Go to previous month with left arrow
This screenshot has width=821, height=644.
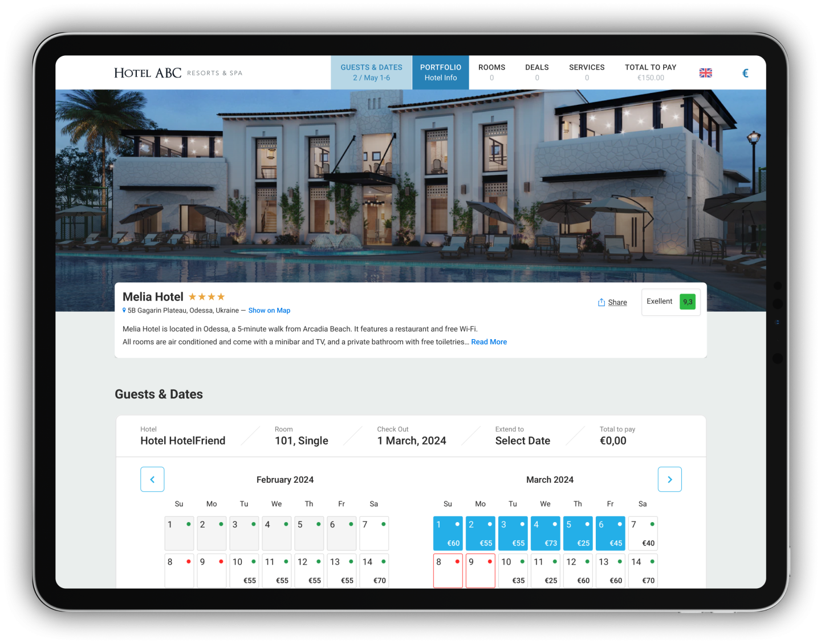coord(152,479)
